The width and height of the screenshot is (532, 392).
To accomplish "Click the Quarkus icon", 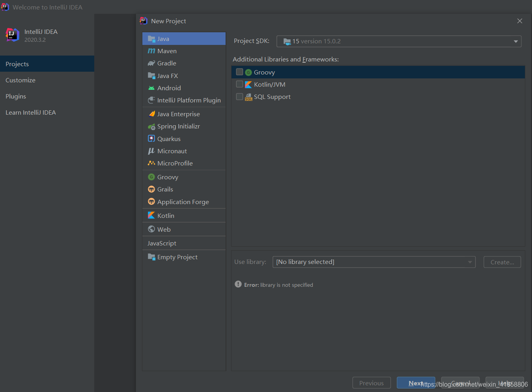I will [151, 138].
